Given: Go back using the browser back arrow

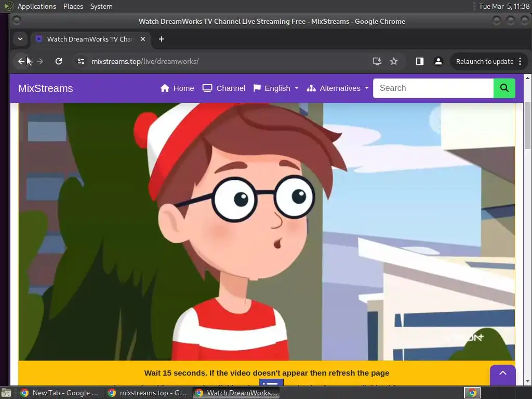Looking at the screenshot, I should [21, 61].
